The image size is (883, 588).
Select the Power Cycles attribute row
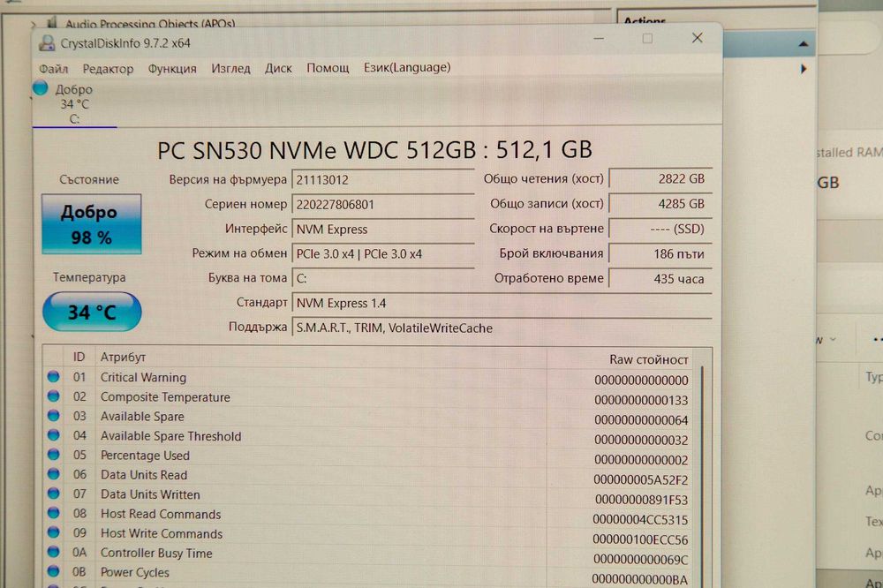click(x=369, y=575)
